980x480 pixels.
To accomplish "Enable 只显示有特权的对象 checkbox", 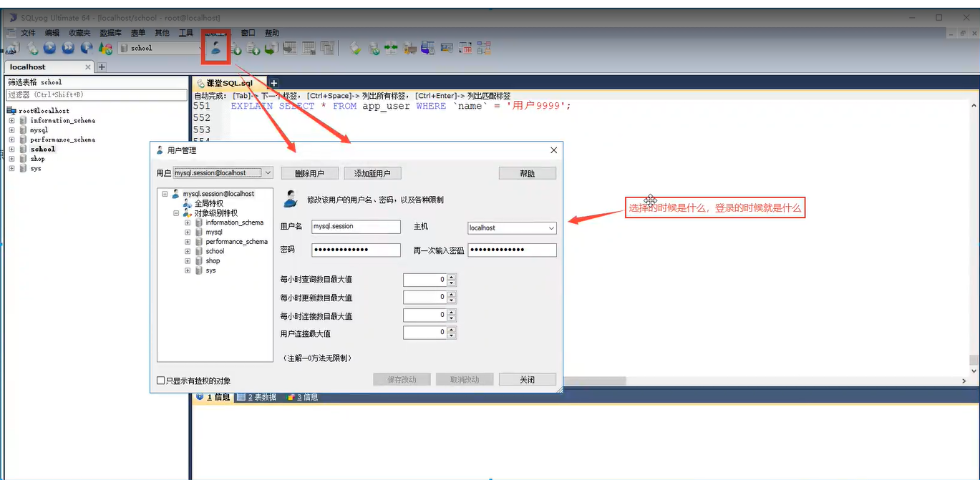I will point(161,381).
